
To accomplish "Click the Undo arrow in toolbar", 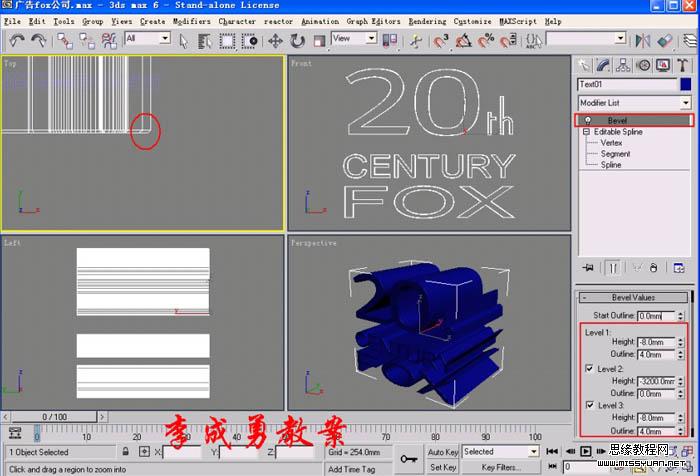I will [16, 40].
